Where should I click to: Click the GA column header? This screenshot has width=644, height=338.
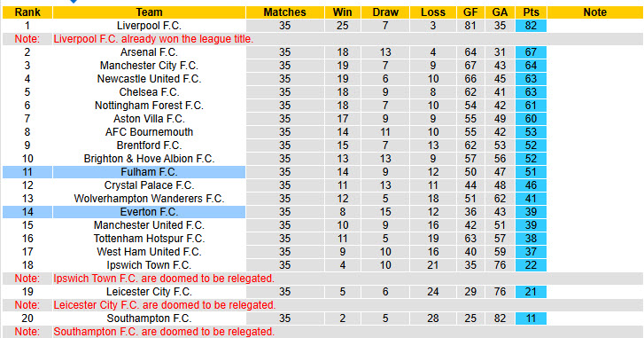pos(500,12)
